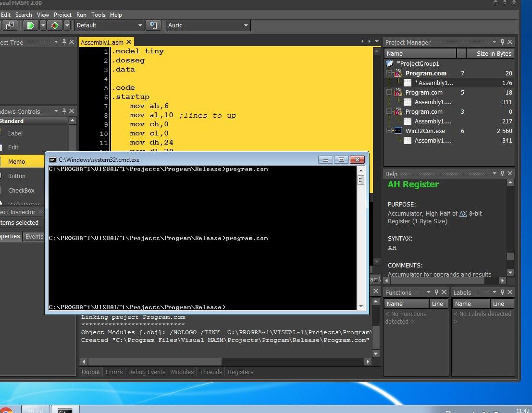Pin the Windows Controls panel
The height and width of the screenshot is (413, 532).
[64, 111]
